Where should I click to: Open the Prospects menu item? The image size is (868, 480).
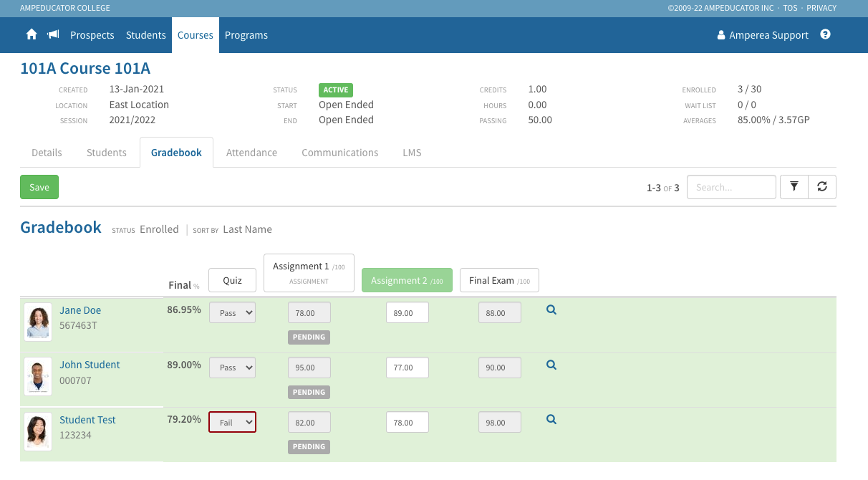pyautogui.click(x=92, y=34)
